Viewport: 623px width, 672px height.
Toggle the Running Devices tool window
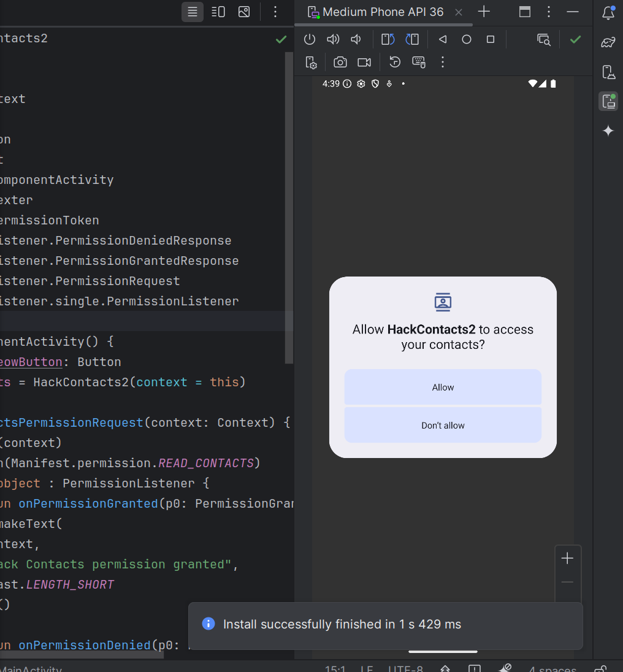pos(608,102)
